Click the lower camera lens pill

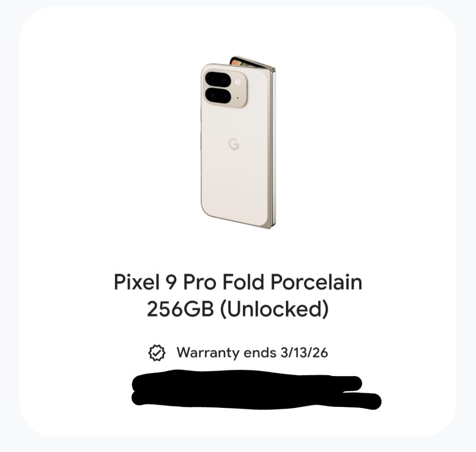[218, 96]
